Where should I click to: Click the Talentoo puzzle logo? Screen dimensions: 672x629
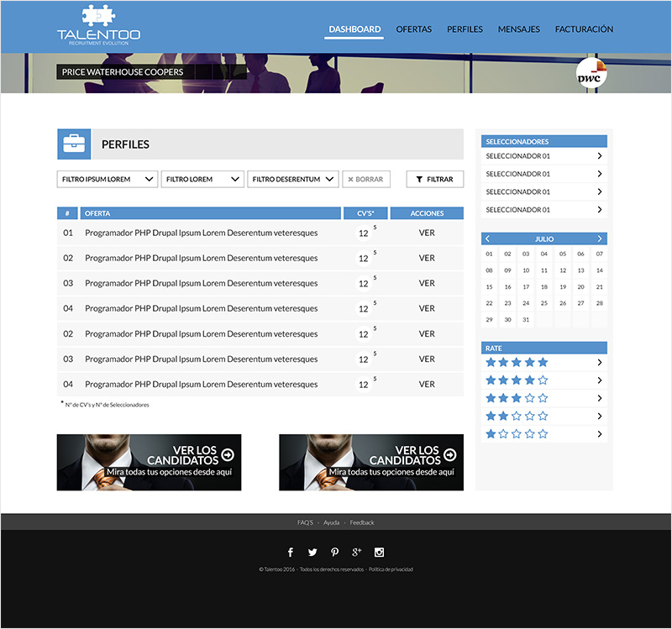98,25
